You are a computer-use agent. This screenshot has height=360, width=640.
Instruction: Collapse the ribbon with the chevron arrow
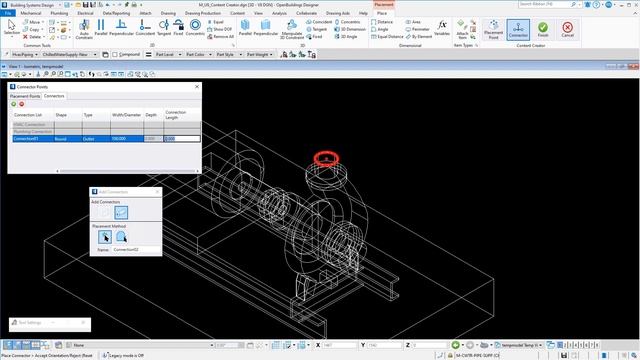coord(635,13)
